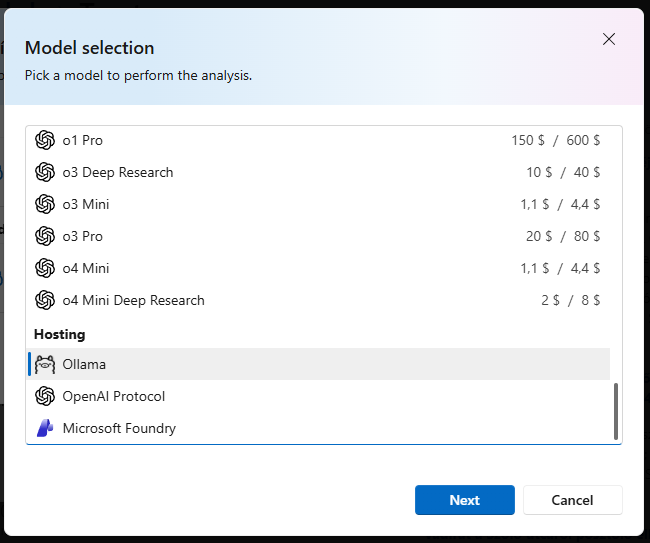Close the Model selection dialog with X
650x543 pixels.
point(609,39)
